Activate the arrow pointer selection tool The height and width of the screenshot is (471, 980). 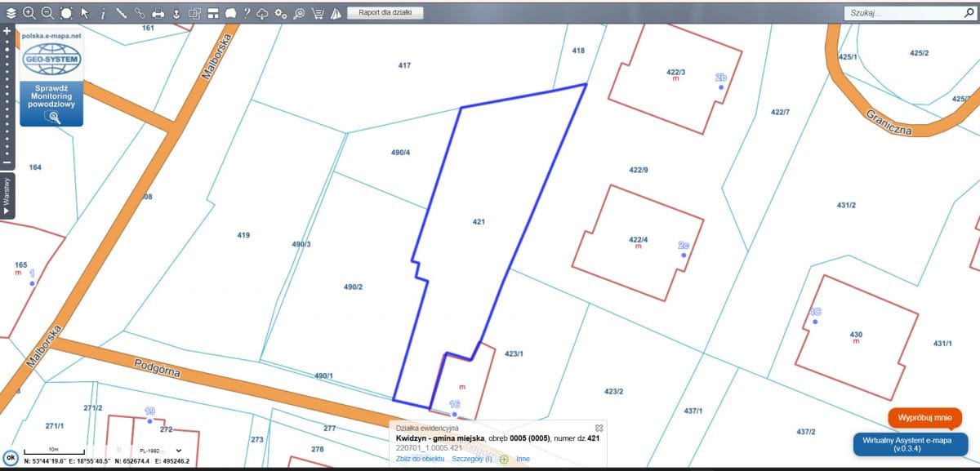click(x=84, y=13)
